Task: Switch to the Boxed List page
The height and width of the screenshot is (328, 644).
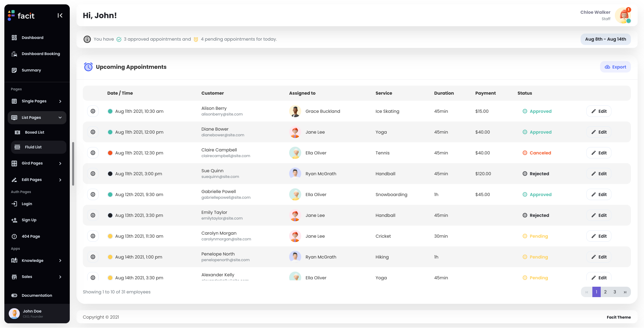Action: point(35,132)
